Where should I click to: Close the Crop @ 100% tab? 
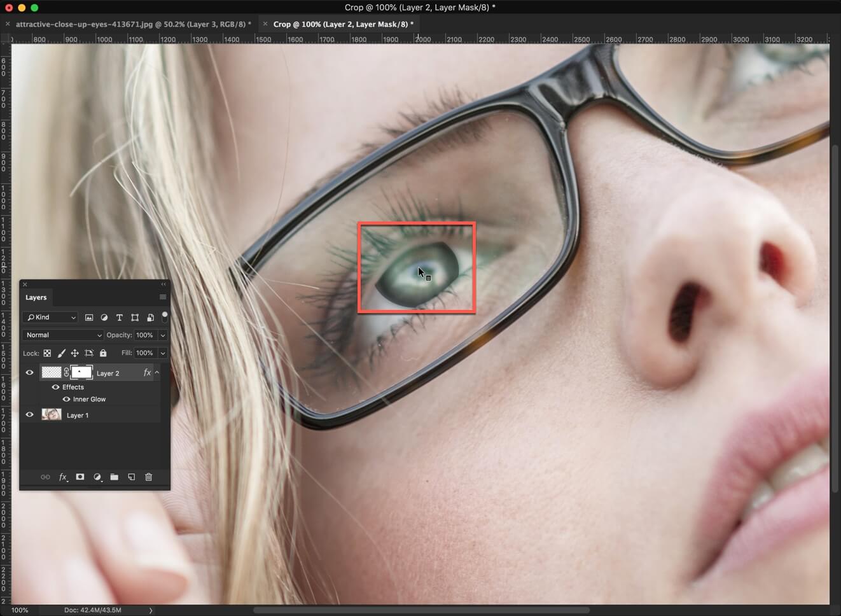pyautogui.click(x=265, y=24)
